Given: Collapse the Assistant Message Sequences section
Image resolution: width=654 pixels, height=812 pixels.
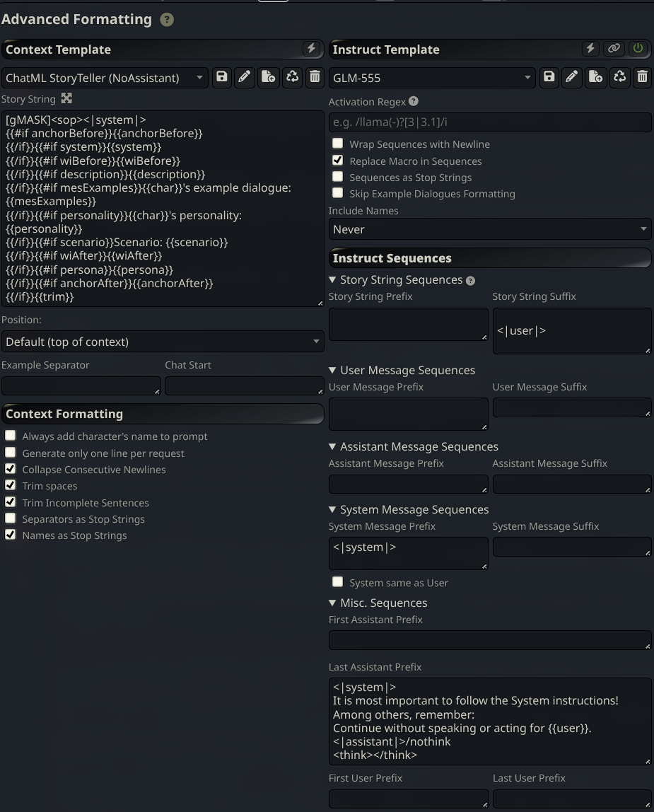Looking at the screenshot, I should (333, 446).
